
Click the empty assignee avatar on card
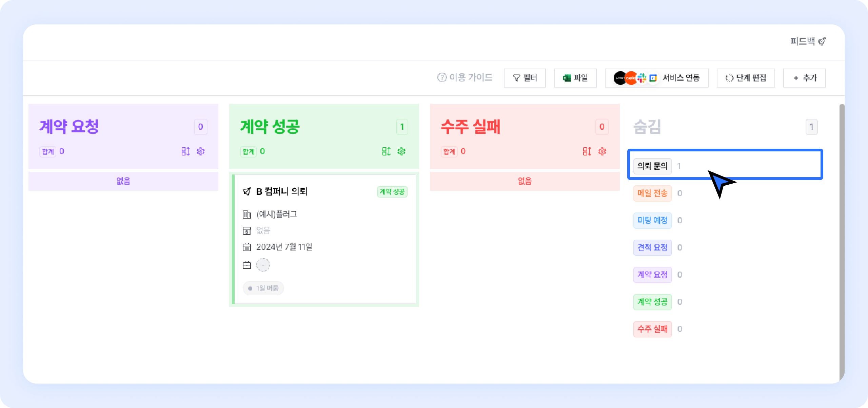click(263, 265)
